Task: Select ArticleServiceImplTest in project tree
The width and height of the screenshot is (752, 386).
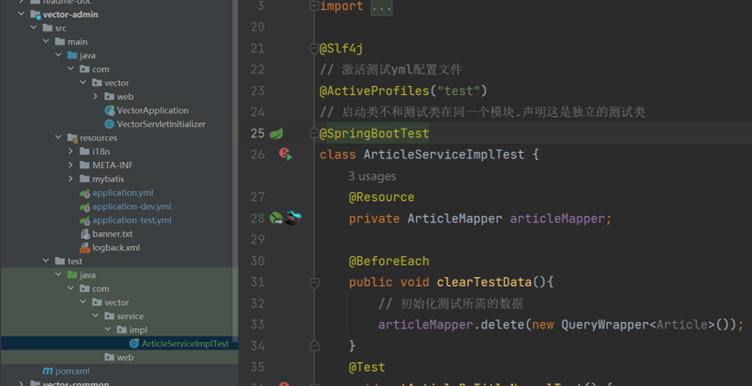Action: click(x=185, y=344)
